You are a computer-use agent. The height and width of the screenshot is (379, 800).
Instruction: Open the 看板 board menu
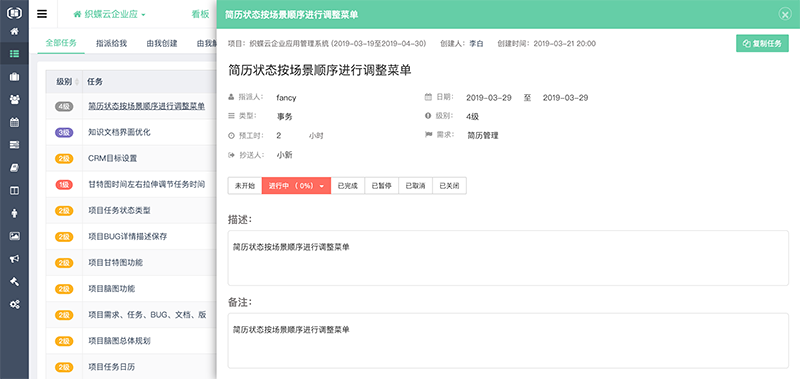[x=201, y=14]
